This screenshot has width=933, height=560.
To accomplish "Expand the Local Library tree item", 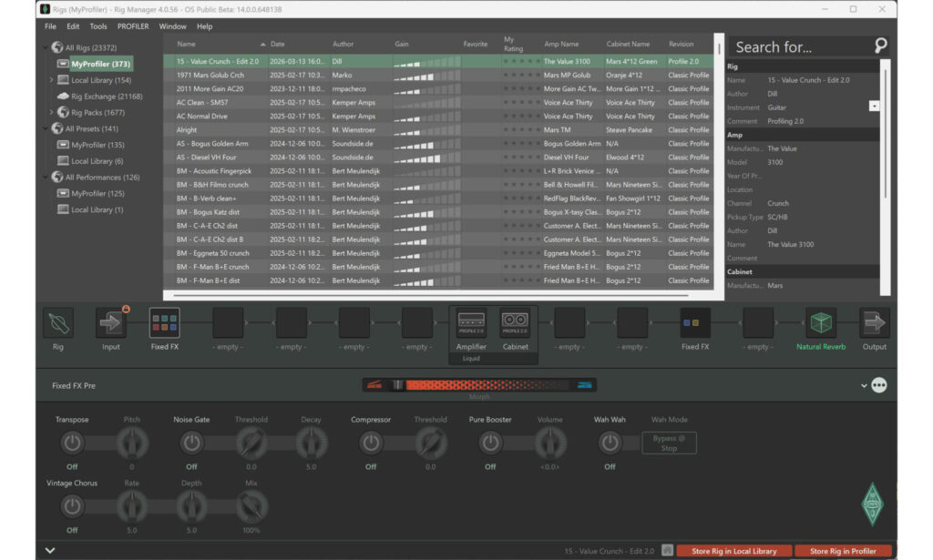I will 52,82.
